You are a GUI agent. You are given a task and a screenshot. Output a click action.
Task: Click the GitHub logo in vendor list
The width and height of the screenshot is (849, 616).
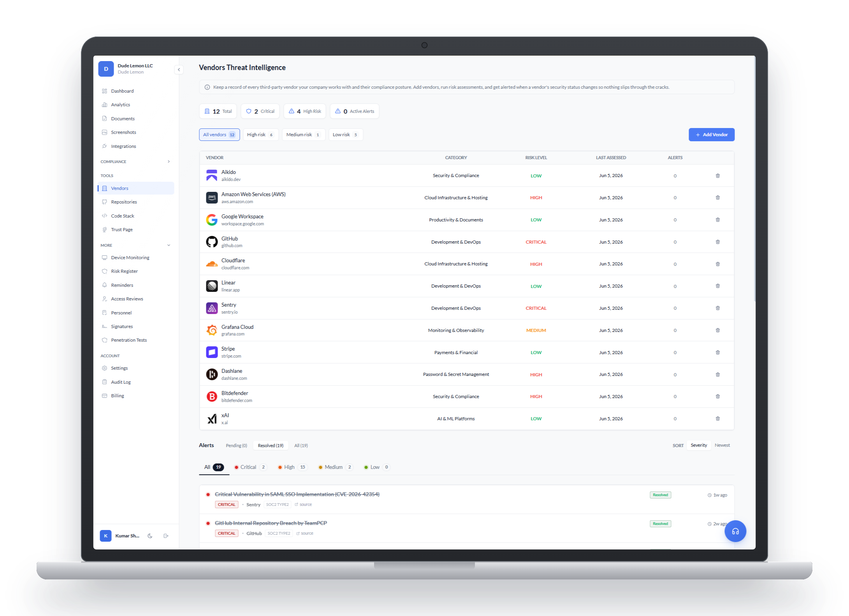211,242
